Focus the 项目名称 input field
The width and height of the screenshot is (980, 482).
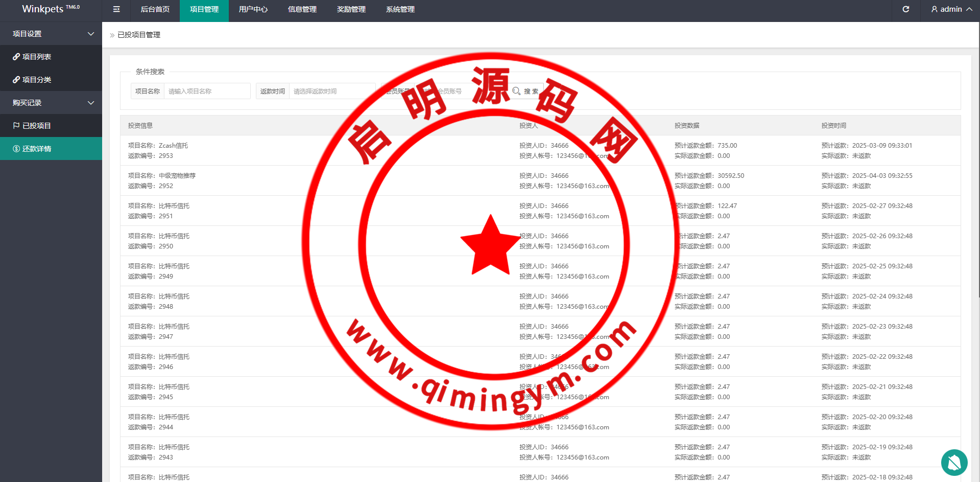207,91
